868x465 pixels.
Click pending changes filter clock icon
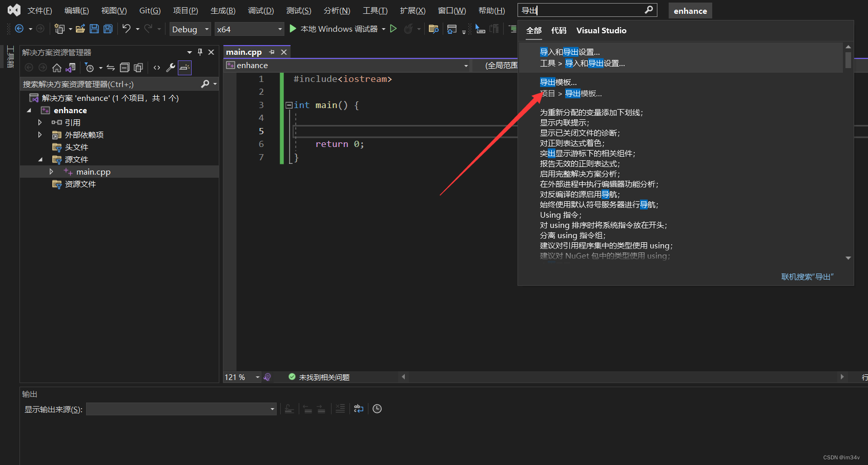point(90,68)
